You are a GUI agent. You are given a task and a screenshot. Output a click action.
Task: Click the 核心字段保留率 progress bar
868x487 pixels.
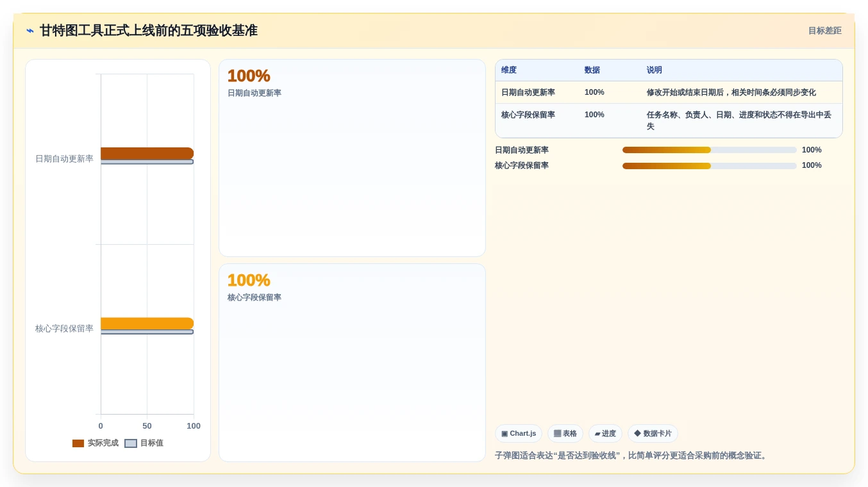coord(710,165)
